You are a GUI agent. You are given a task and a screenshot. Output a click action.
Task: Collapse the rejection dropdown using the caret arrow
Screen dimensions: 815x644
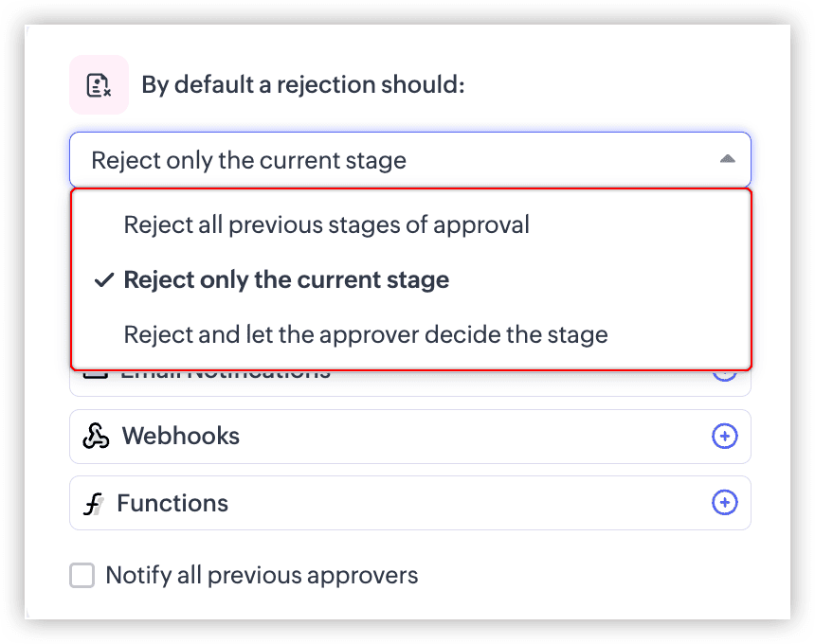pyautogui.click(x=727, y=159)
